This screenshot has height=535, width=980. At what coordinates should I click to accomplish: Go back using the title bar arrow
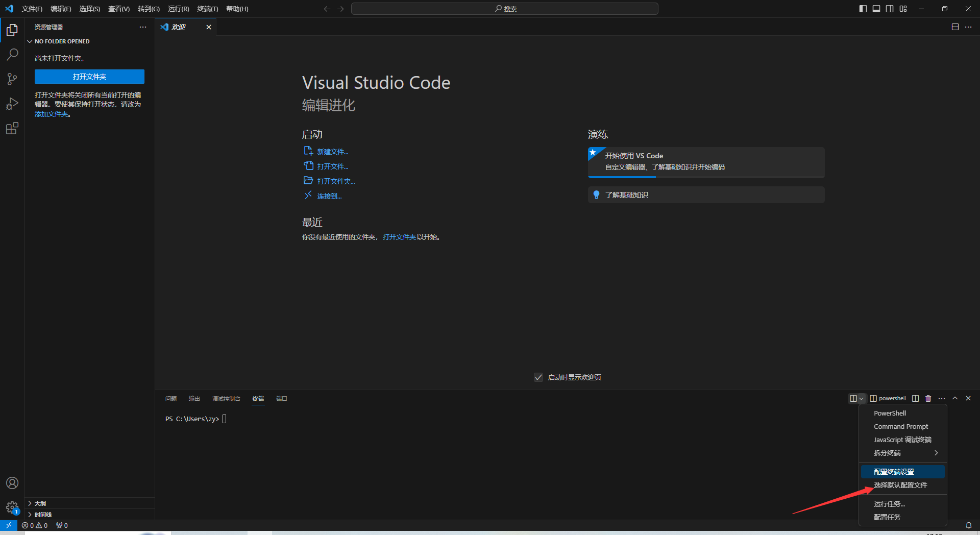[327, 9]
